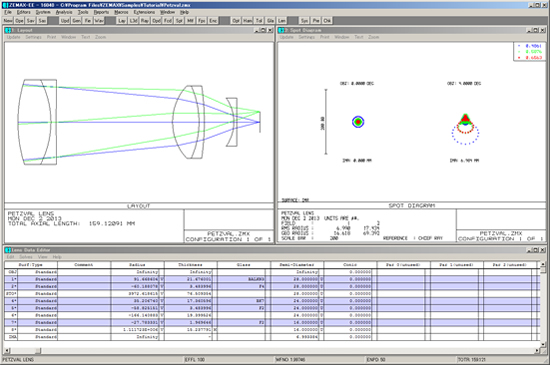This screenshot has width=550, height=365.
Task: Click the New toolbar button
Action: (x=8, y=21)
